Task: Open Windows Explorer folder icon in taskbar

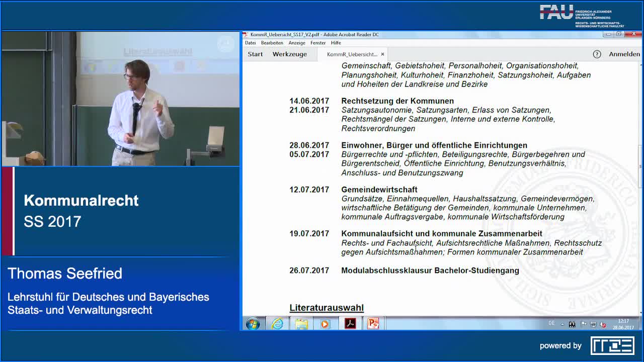Action: [x=301, y=324]
